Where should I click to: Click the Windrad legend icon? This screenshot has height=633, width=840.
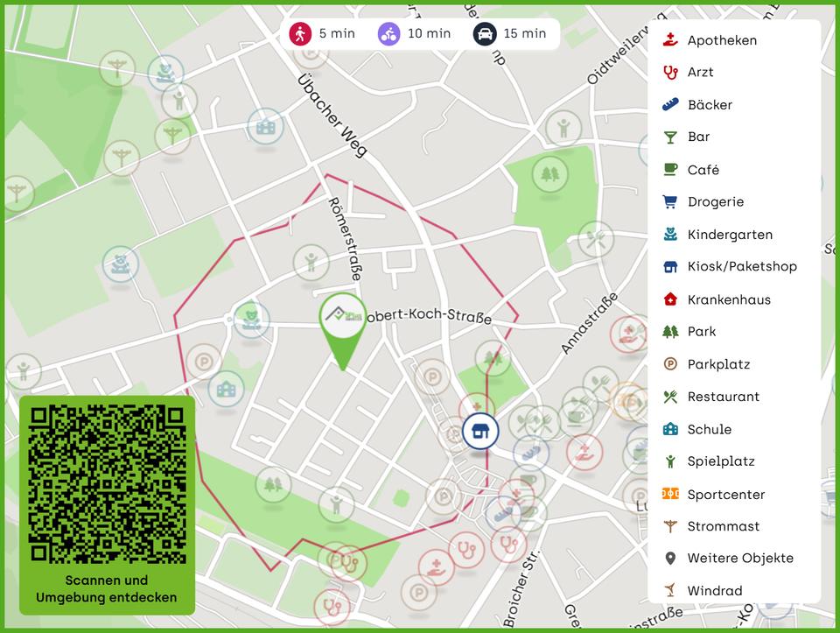(x=670, y=590)
